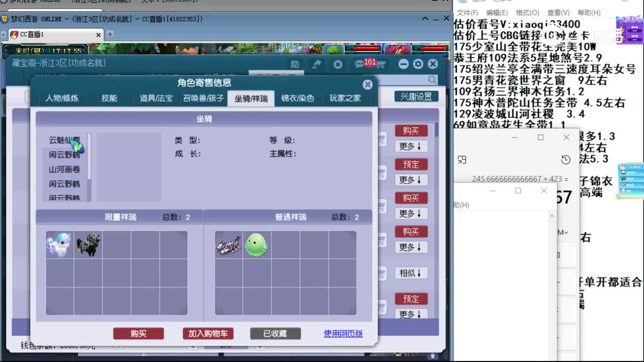This screenshot has height=362, width=644.
Task: Click the 购买 button at the dialog bottom
Action: (x=138, y=333)
